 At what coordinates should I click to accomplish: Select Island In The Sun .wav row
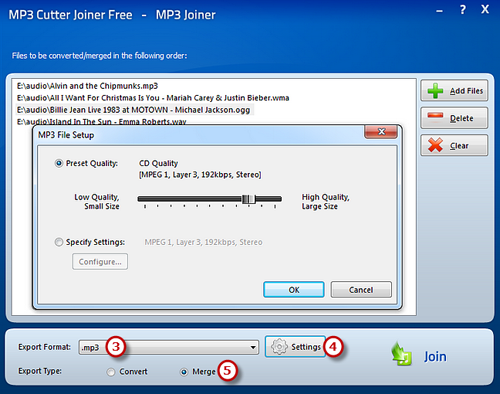[101, 121]
